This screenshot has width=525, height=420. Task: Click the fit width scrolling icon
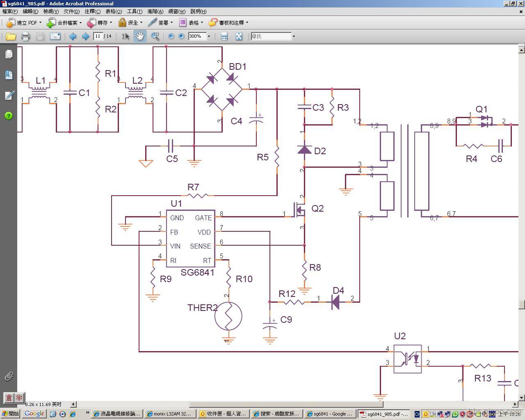point(224,37)
